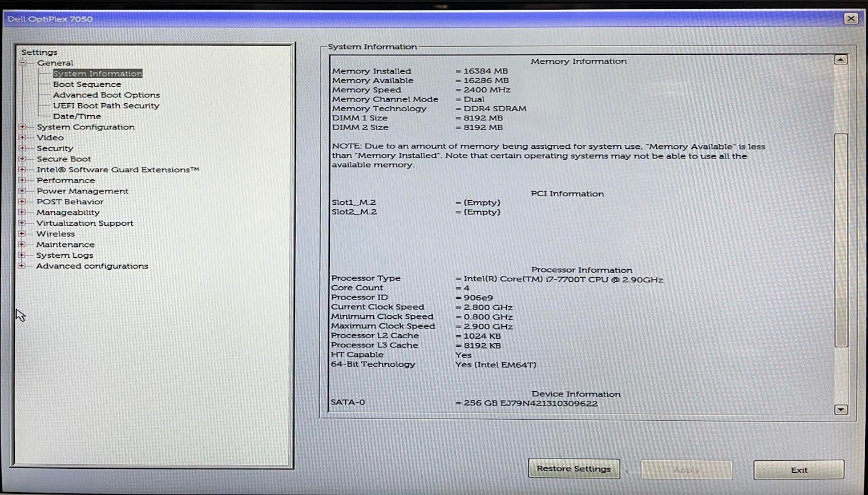Click the scroll up arrow
This screenshot has height=495, width=868.
(x=841, y=59)
